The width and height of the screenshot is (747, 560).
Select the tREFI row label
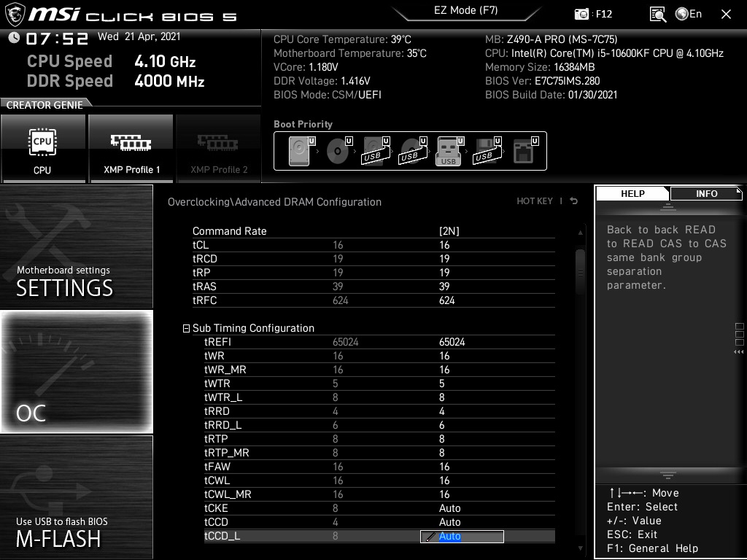click(x=217, y=343)
